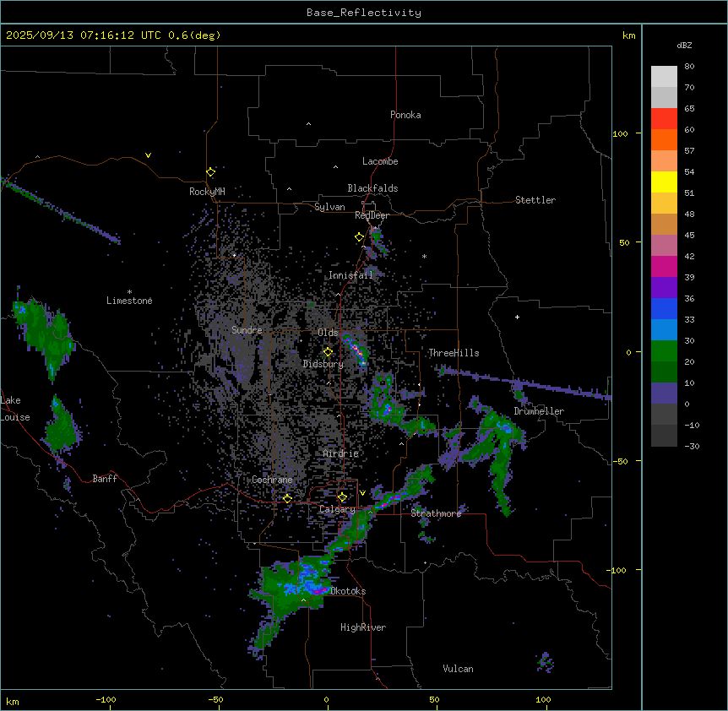The height and width of the screenshot is (711, 728).
Task: Click the yellow diamond marker above Didsbury
Action: (x=328, y=352)
